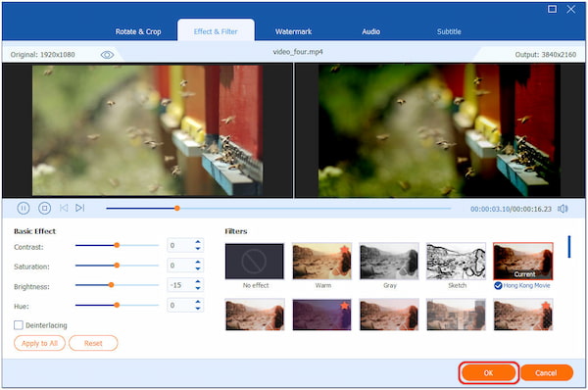This screenshot has width=588, height=390.
Task: Confirm changes with OK button
Action: click(488, 372)
